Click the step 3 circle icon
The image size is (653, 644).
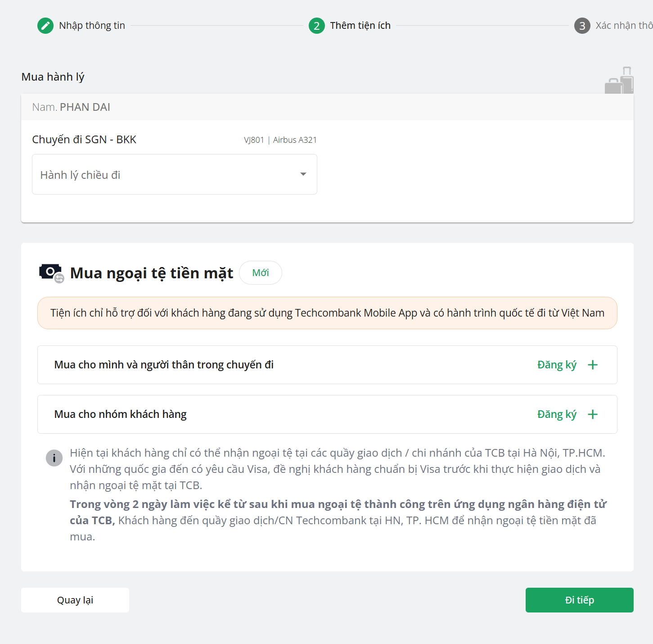pos(582,26)
